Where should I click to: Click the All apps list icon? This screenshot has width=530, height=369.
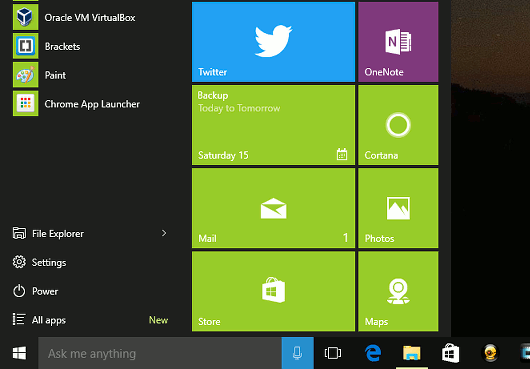pos(19,320)
